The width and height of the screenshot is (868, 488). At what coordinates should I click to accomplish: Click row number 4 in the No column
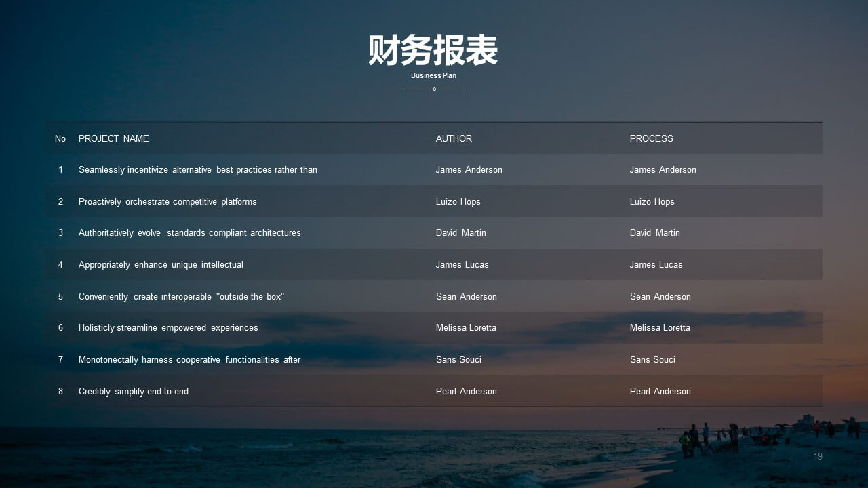click(60, 264)
